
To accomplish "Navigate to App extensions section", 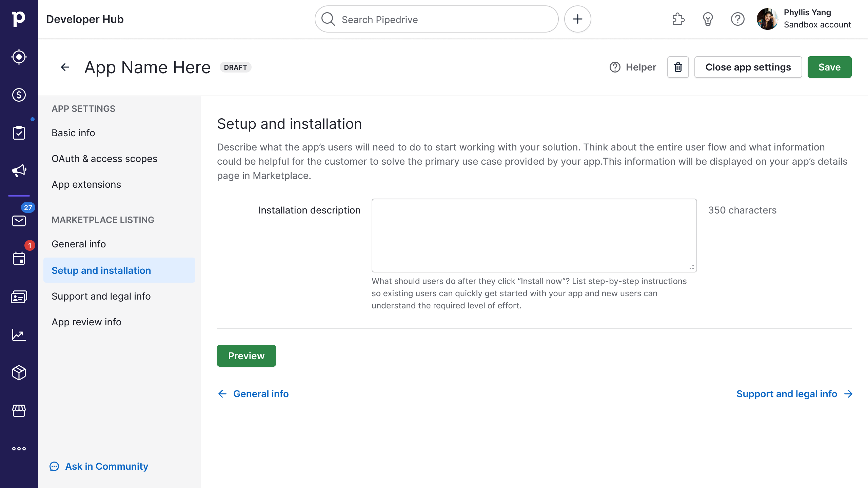I will 86,184.
